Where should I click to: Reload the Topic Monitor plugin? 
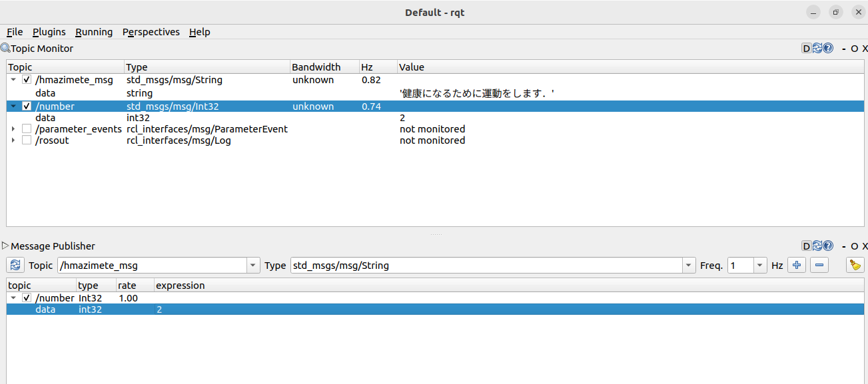(817, 48)
